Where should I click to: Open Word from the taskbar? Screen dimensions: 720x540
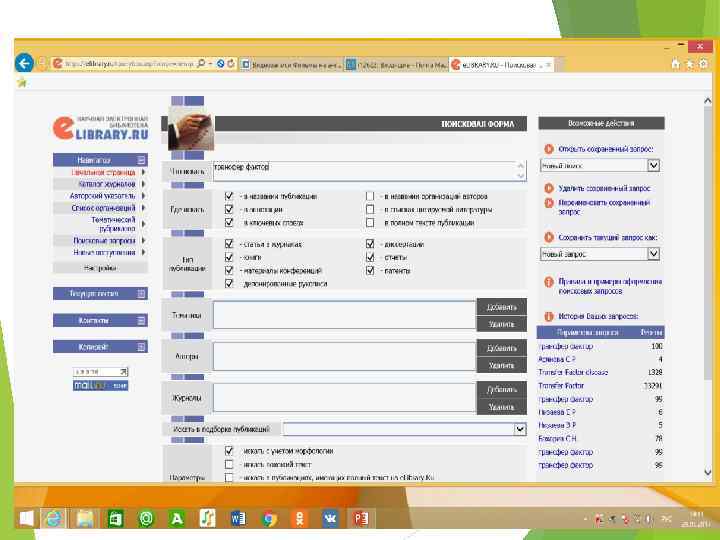tap(238, 519)
